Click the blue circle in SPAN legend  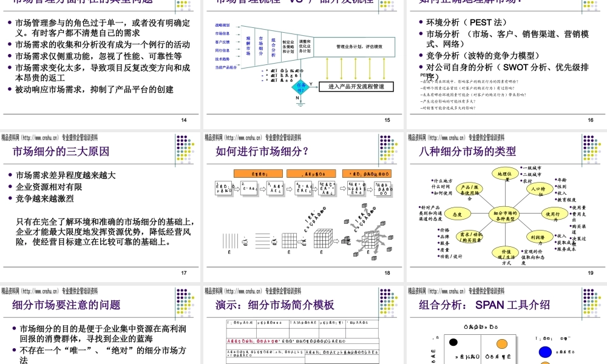pyautogui.click(x=545, y=352)
